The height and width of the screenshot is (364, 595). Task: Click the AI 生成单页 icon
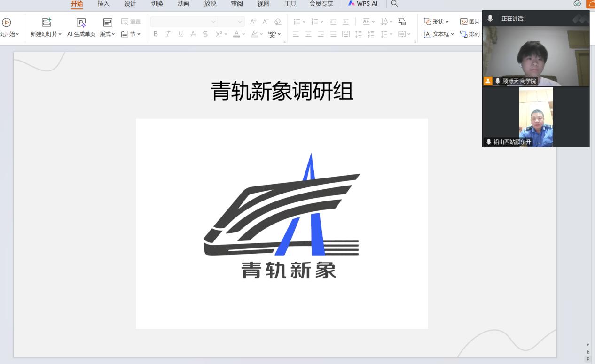(81, 22)
